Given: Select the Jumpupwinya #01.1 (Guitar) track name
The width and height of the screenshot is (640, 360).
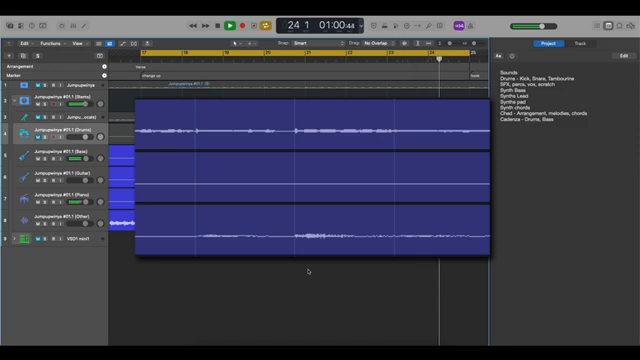Looking at the screenshot, I should click(62, 173).
